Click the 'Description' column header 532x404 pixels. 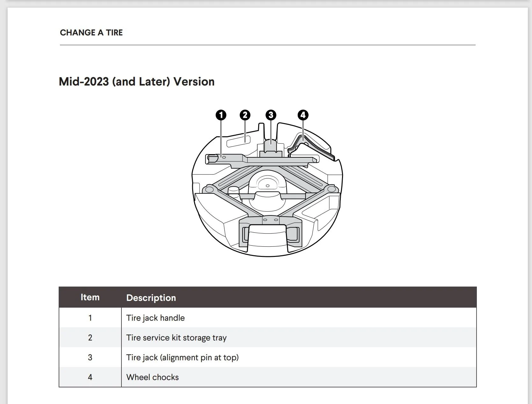(151, 298)
